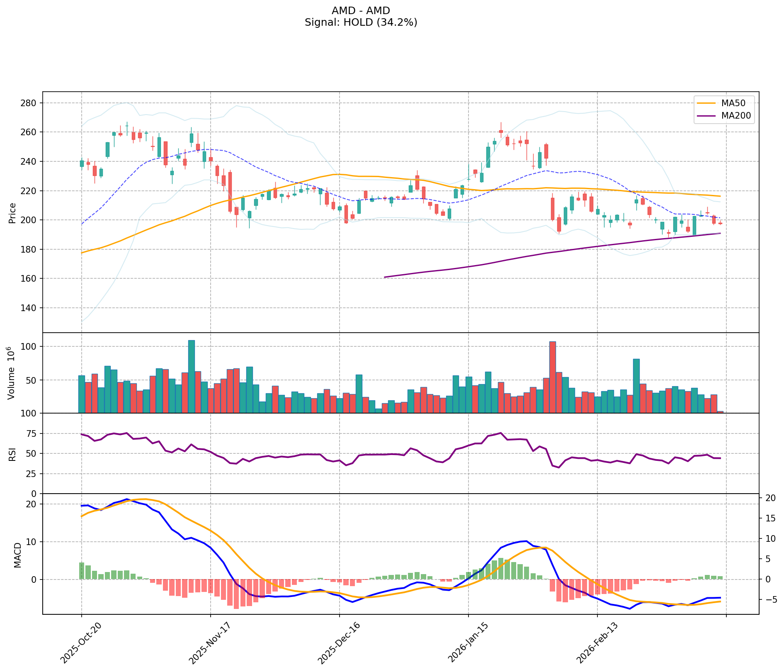Click the 'Price' y-axis label
The image size is (784, 672).
pyautogui.click(x=12, y=213)
